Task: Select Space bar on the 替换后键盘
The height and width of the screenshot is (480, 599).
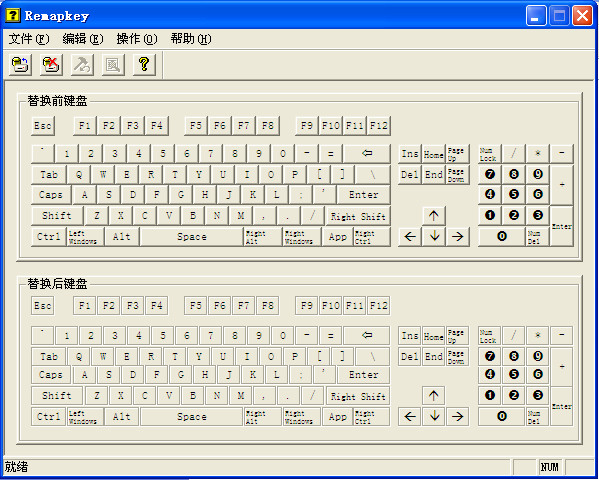Action: 192,417
